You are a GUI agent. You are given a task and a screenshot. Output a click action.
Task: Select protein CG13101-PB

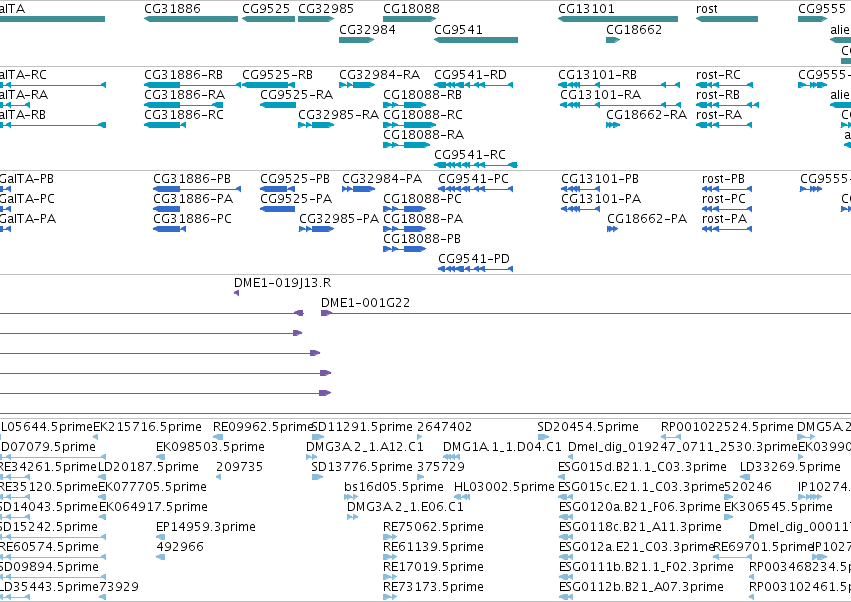coord(580,189)
